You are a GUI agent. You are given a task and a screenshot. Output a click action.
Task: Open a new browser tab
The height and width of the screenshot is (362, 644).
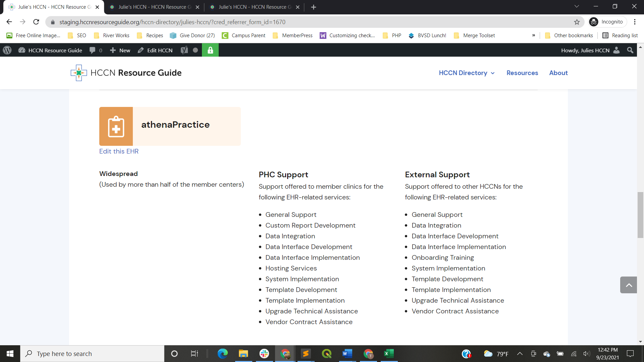(314, 7)
